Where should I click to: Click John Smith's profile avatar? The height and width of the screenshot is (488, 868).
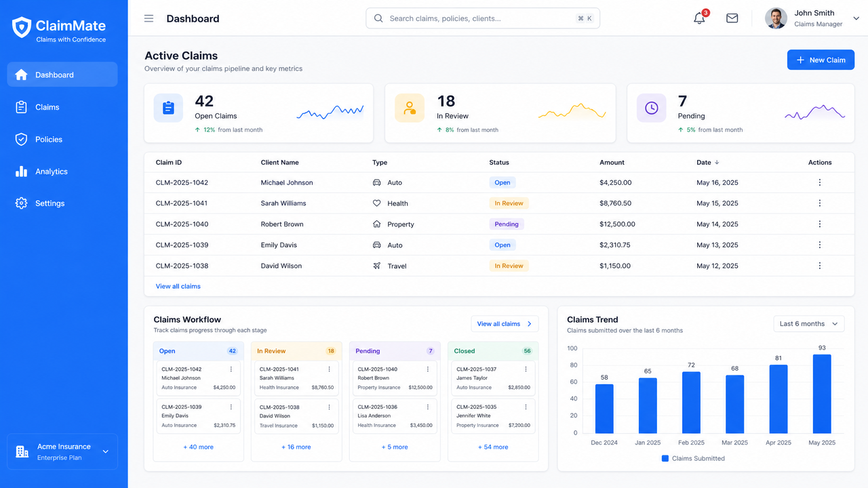pyautogui.click(x=776, y=18)
